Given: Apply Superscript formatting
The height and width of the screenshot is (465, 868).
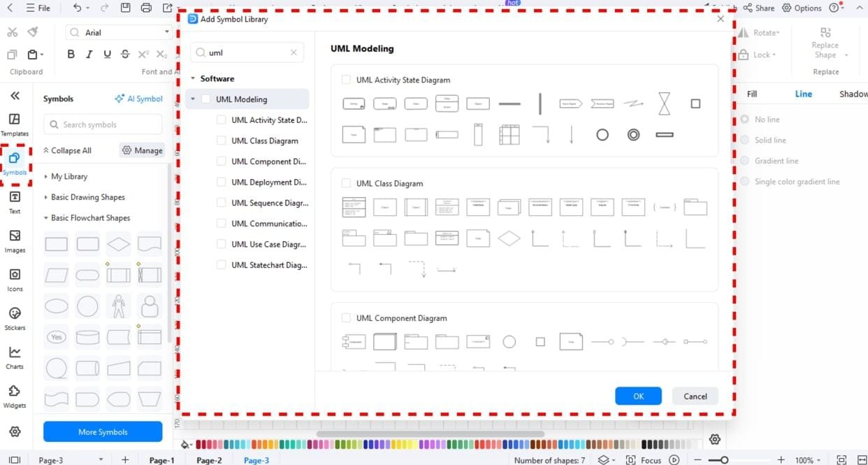Looking at the screenshot, I should pos(143,55).
